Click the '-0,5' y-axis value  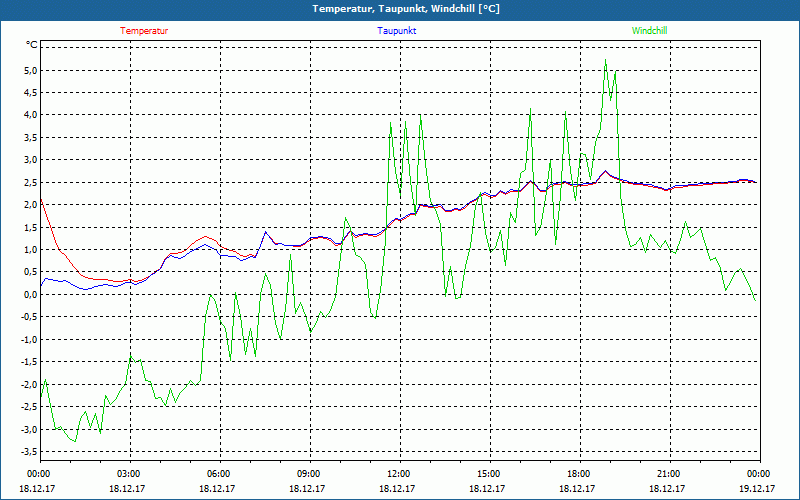click(x=30, y=317)
